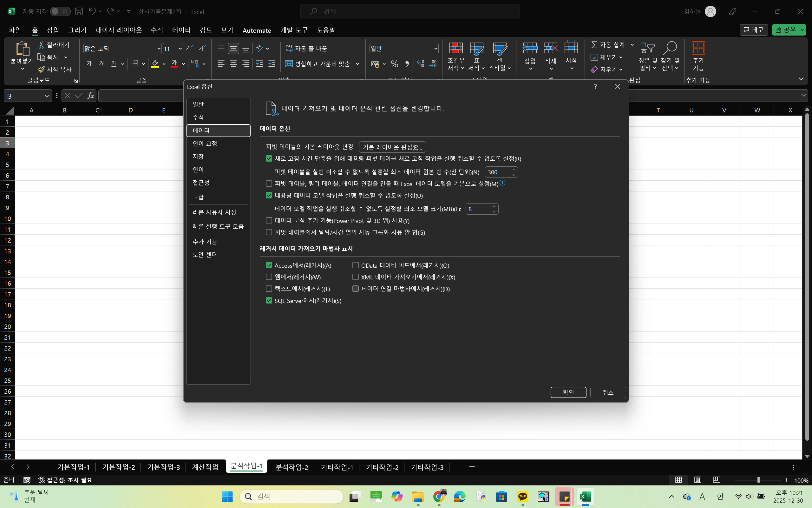Open Sort & Filter (정렬 및 필터)

click(648, 57)
